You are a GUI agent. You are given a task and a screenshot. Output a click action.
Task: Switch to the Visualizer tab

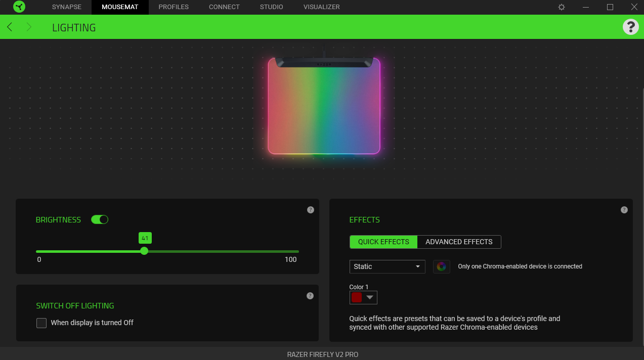tap(322, 7)
